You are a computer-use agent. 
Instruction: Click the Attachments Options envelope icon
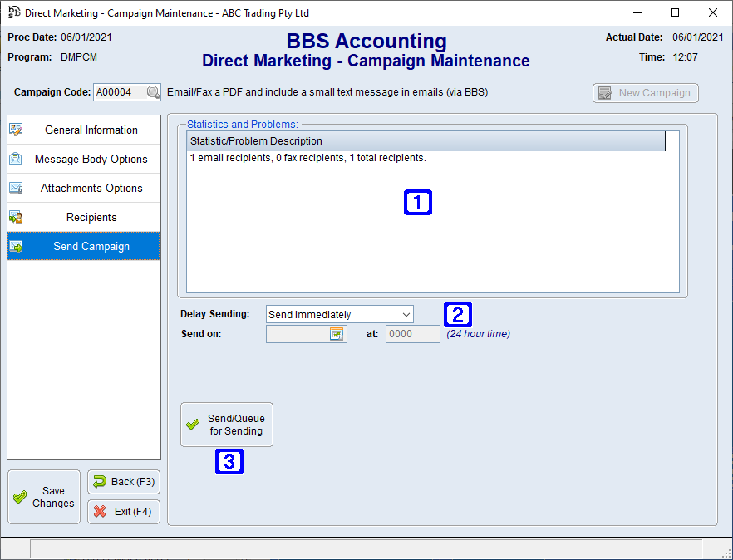point(16,188)
